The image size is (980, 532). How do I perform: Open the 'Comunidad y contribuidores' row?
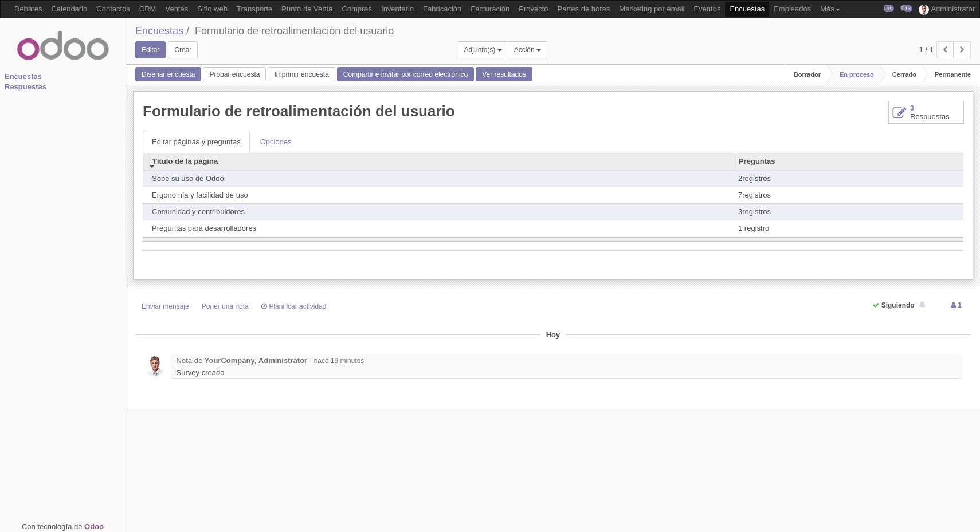click(x=553, y=212)
